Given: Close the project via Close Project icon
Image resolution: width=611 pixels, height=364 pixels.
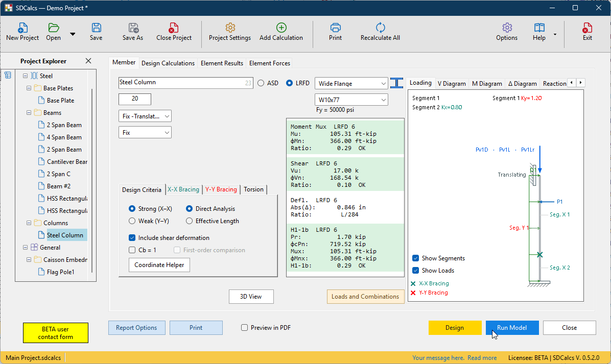Looking at the screenshot, I should coord(173,28).
